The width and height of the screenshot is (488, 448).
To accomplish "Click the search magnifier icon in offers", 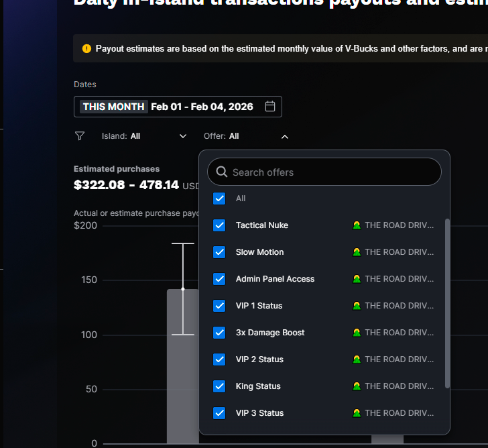I will 222,172.
